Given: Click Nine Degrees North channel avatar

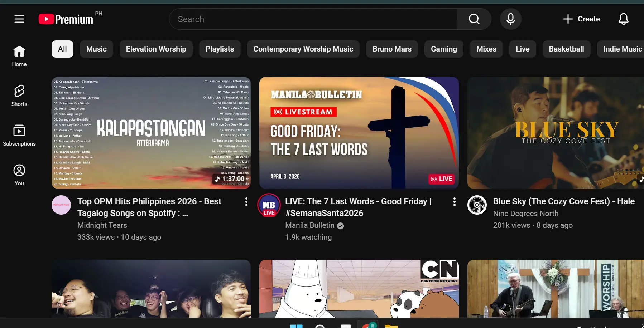Looking at the screenshot, I should tap(477, 205).
